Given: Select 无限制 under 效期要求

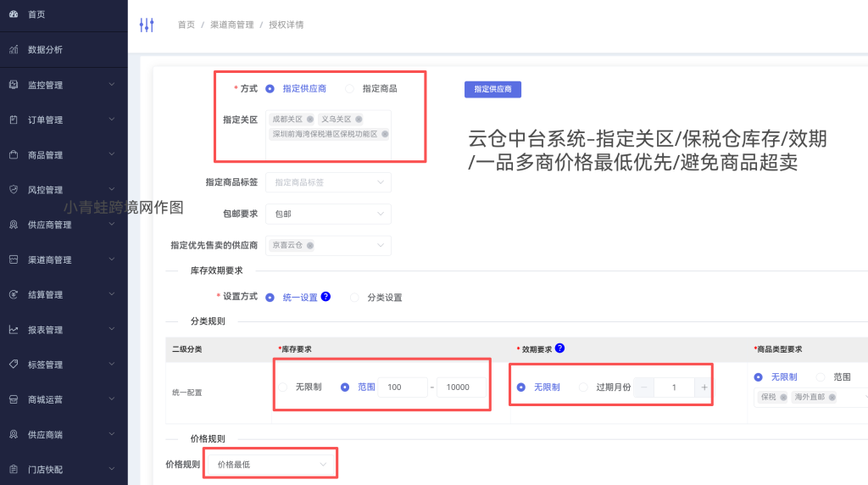Looking at the screenshot, I should (521, 387).
